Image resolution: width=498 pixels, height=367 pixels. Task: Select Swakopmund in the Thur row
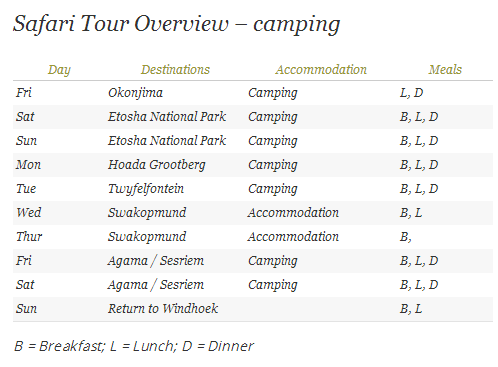point(147,237)
